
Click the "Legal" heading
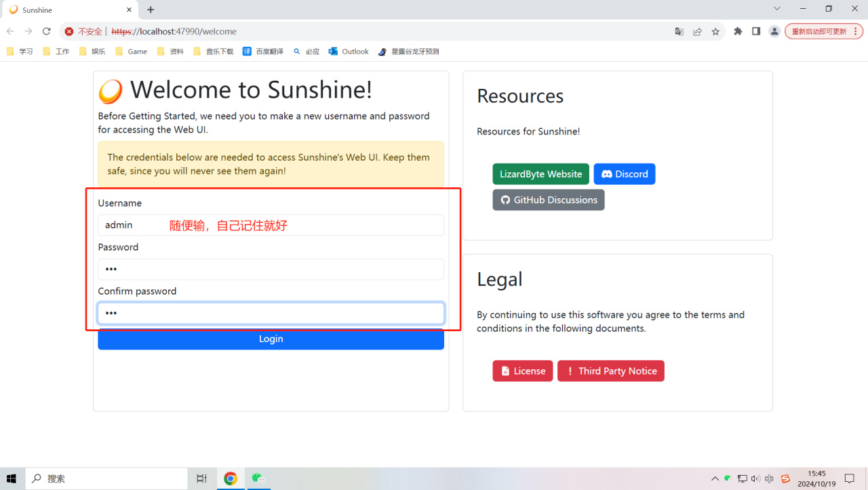point(500,280)
